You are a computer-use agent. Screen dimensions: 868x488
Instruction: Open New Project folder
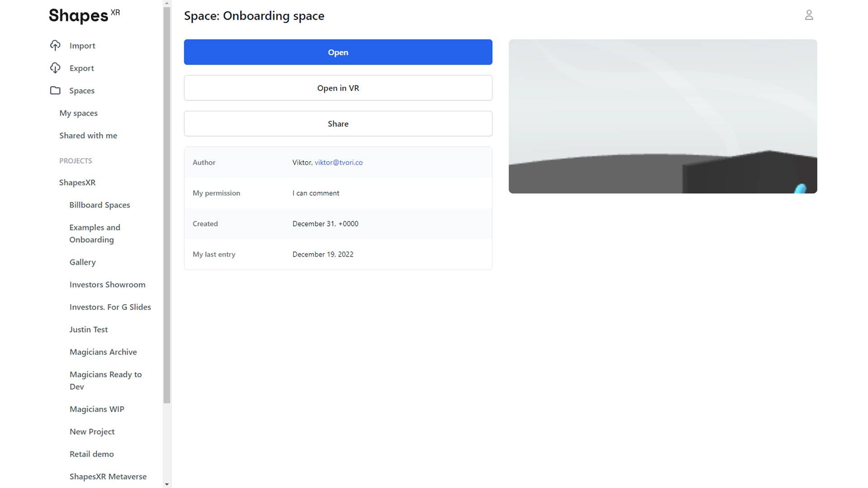tap(92, 432)
